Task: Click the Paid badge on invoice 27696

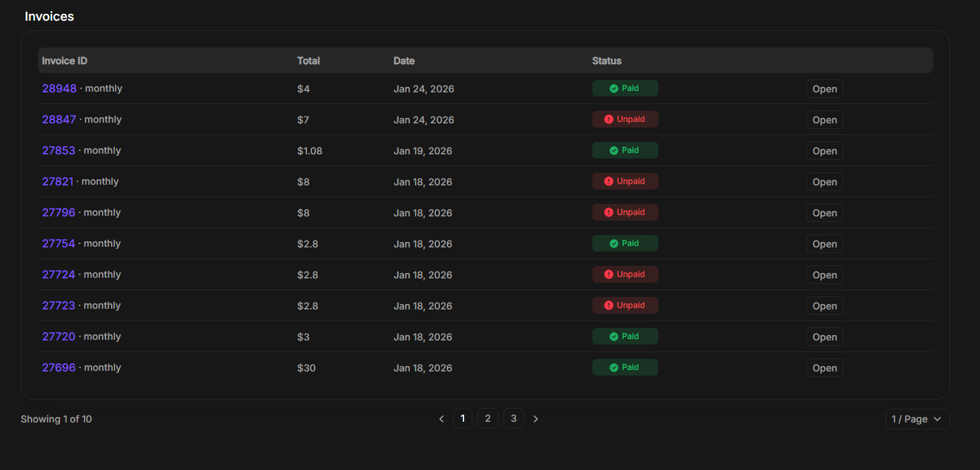Action: pyautogui.click(x=625, y=367)
